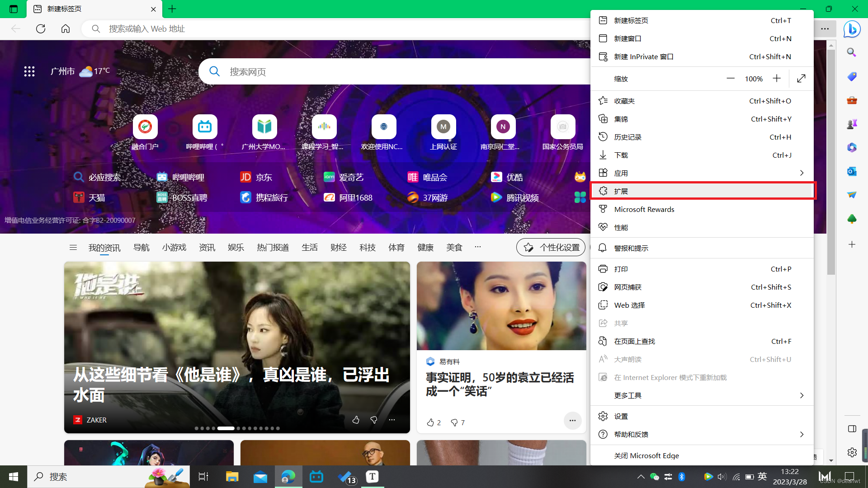This screenshot has width=868, height=488.
Task: Like the ZAKER news article
Action: (x=356, y=420)
